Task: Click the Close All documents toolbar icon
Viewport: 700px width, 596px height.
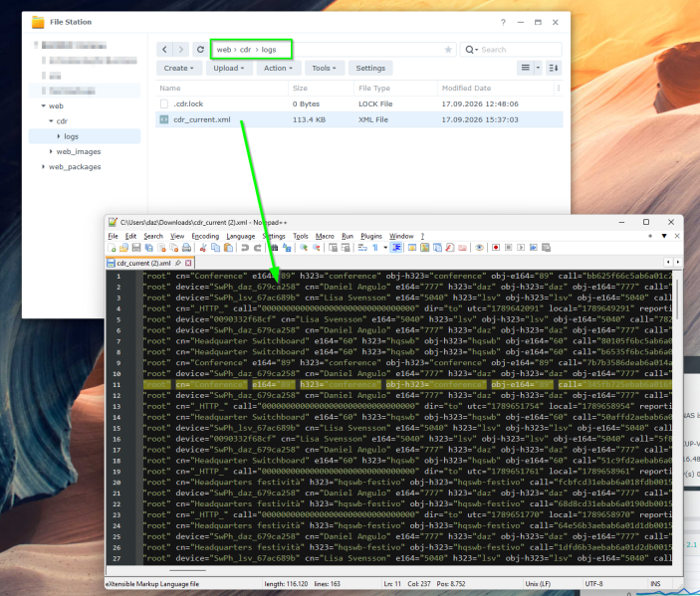Action: pos(174,248)
